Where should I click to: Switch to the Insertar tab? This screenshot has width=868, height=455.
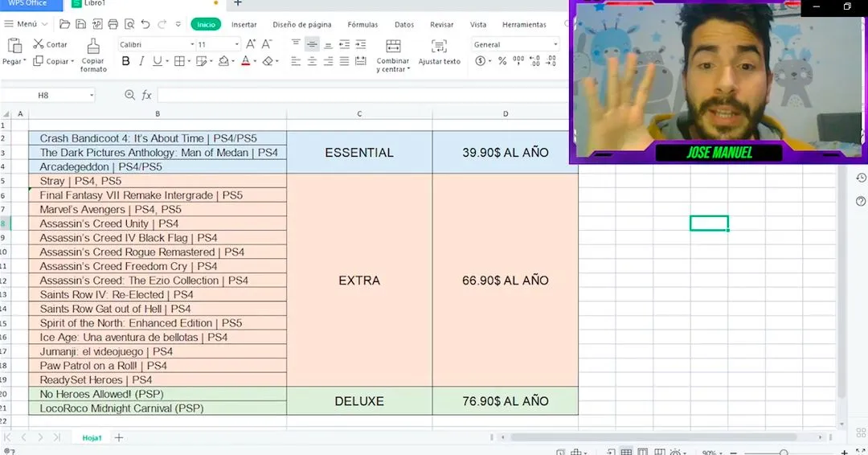coord(244,24)
